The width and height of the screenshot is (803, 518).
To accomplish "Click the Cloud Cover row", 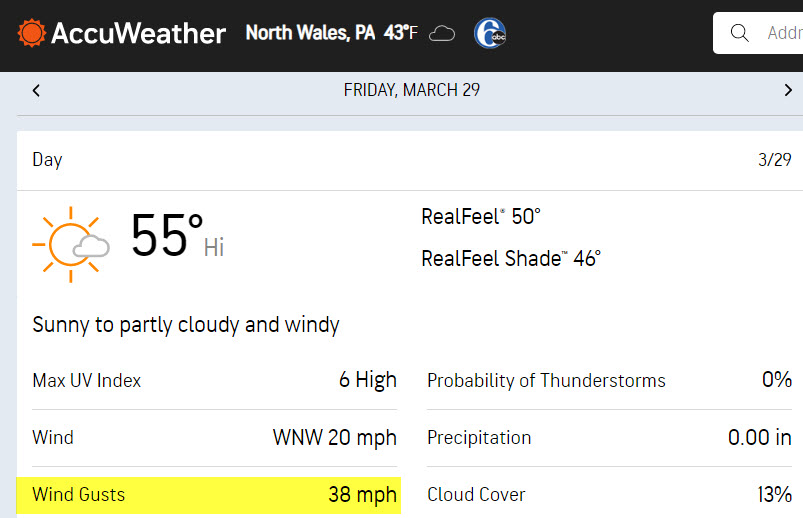I will click(609, 494).
